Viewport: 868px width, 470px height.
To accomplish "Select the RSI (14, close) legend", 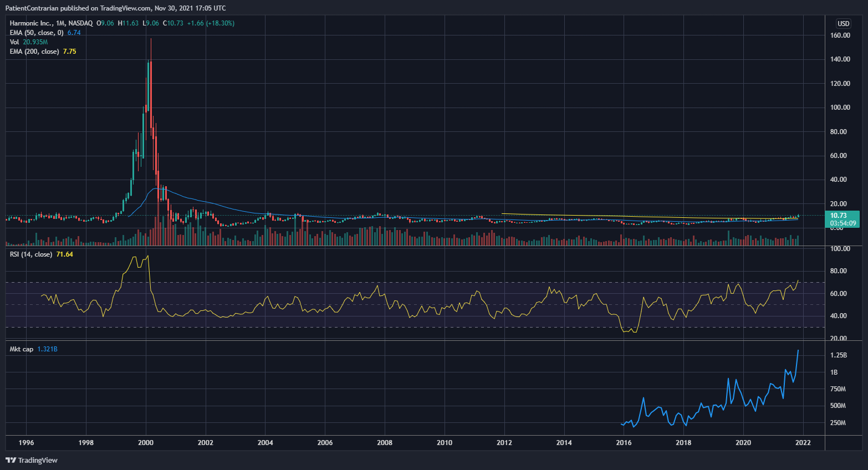I will pos(31,254).
